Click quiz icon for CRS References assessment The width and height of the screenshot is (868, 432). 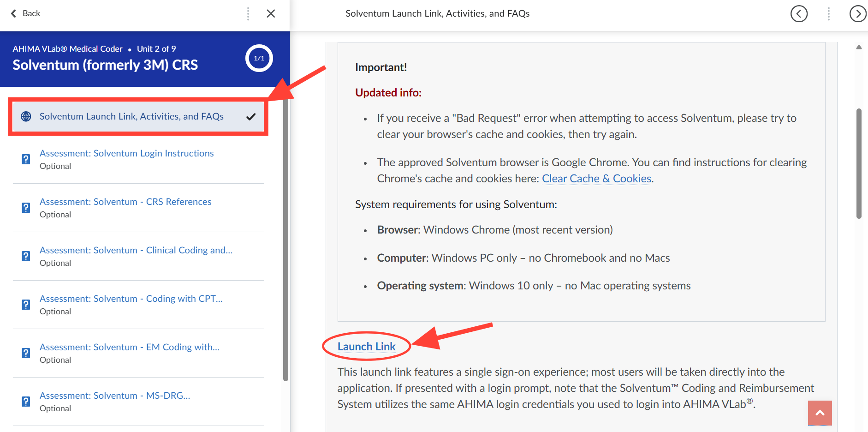tap(26, 208)
